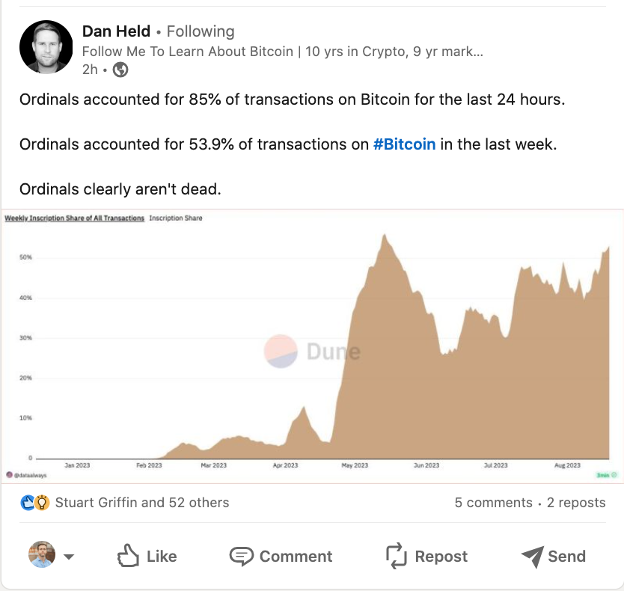
Task: View Stuart Griffin and 52 others reactions
Action: (x=141, y=502)
